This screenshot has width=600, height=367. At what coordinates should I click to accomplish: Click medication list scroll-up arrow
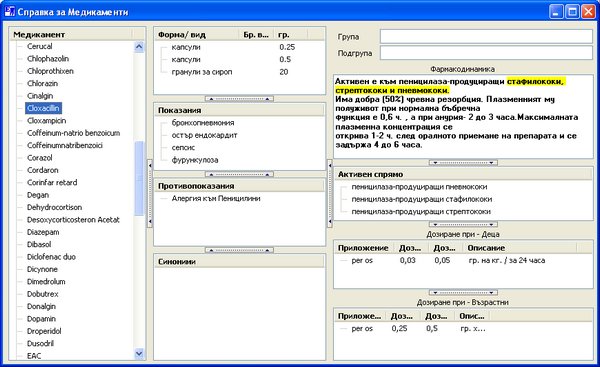tap(139, 47)
